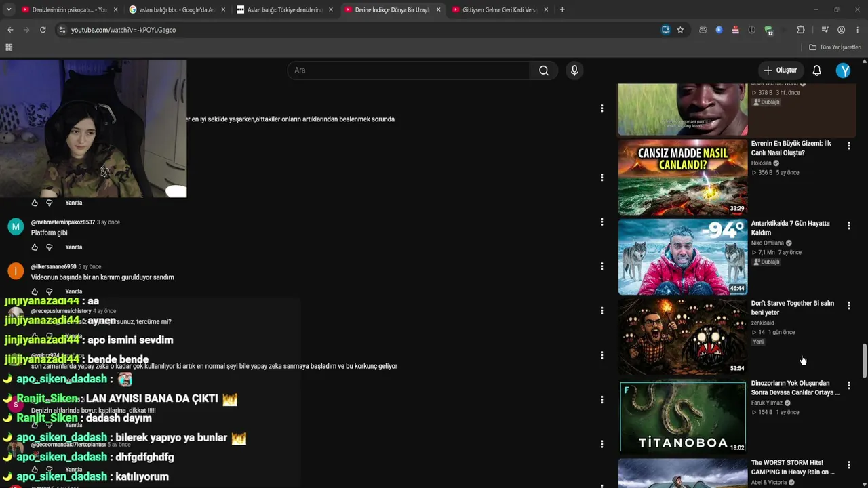Screen dimensions: 868x488
Task: Open the I avatar of ilkersanane6950
Action: point(16,271)
